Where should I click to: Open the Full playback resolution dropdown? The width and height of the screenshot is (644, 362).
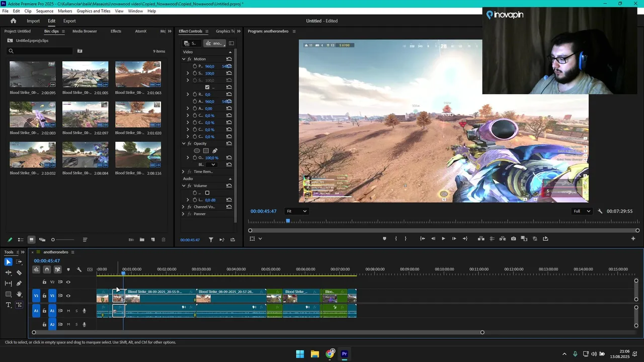click(x=582, y=211)
